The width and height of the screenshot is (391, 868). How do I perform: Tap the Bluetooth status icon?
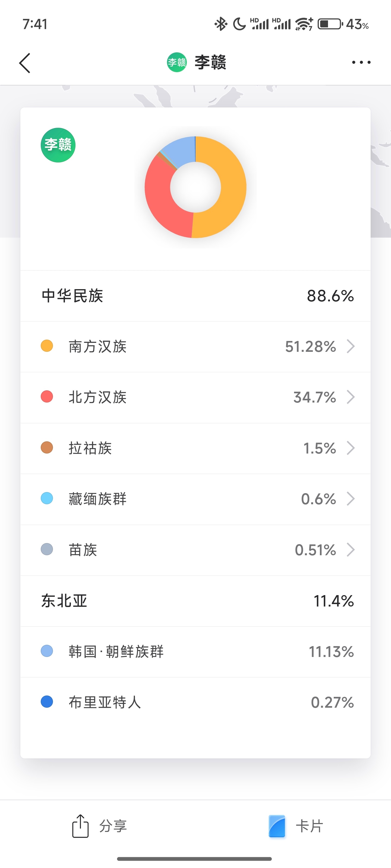tap(221, 24)
